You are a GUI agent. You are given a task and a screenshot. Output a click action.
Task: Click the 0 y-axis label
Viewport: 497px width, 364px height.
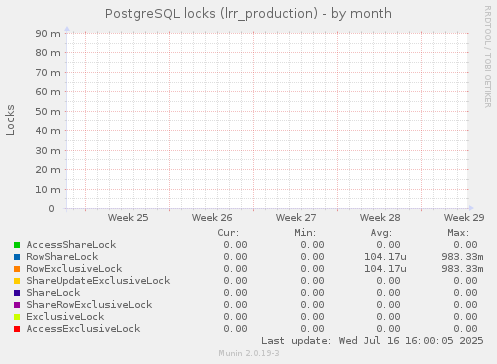(x=51, y=209)
